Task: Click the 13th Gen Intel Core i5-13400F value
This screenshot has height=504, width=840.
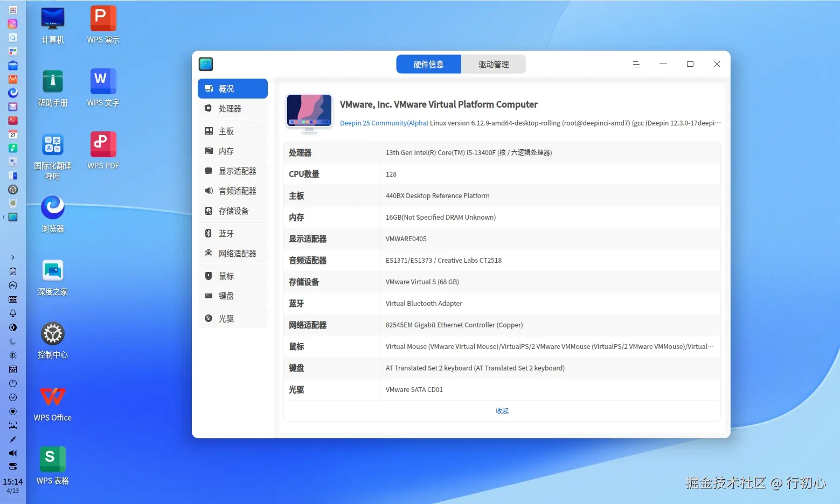Action: coord(469,153)
